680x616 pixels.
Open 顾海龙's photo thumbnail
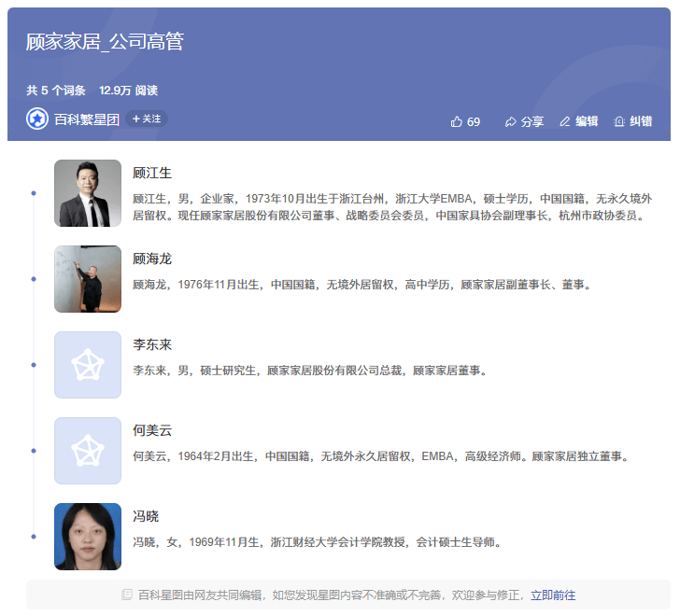[88, 279]
